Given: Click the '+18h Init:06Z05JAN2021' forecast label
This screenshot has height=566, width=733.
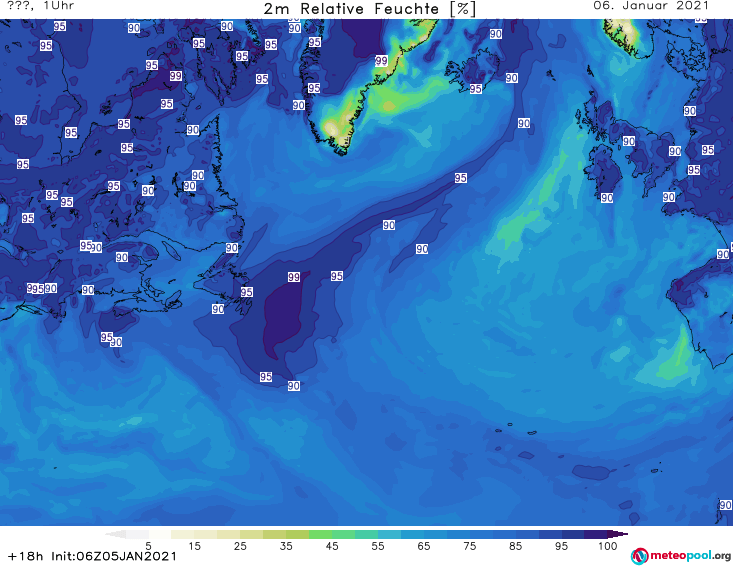Looking at the screenshot, I should point(92,556).
